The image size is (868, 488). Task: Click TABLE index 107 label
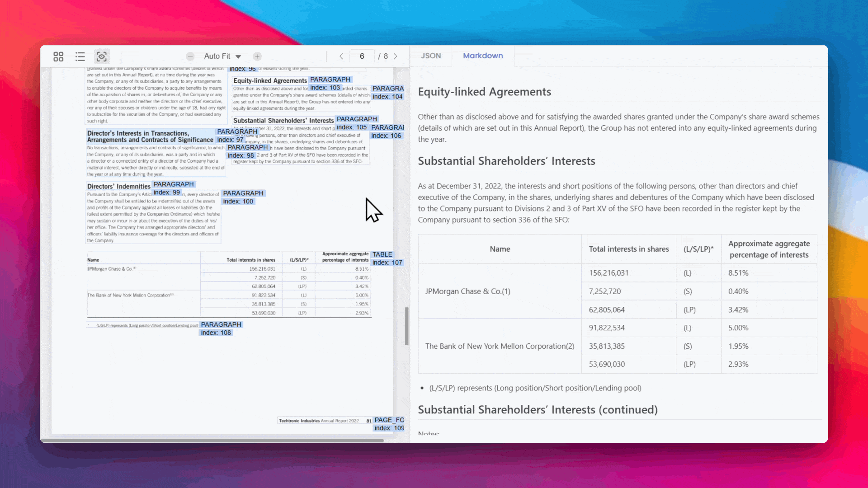coord(386,258)
